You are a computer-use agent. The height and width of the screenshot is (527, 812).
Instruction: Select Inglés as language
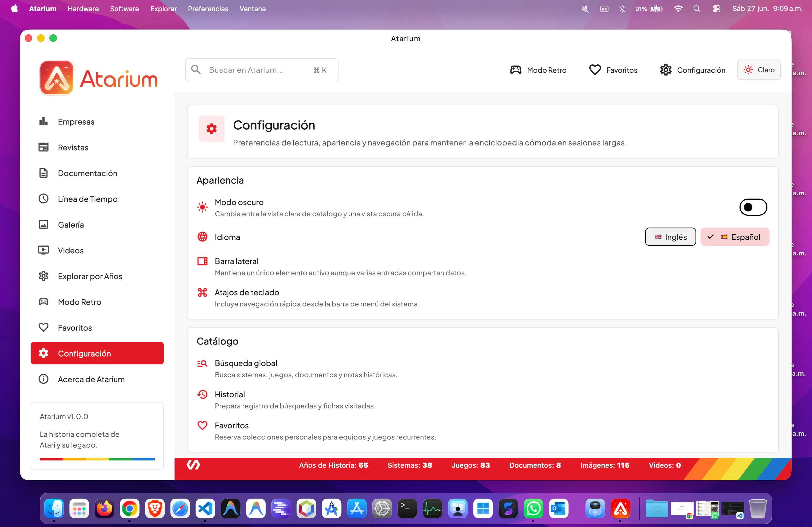click(670, 237)
